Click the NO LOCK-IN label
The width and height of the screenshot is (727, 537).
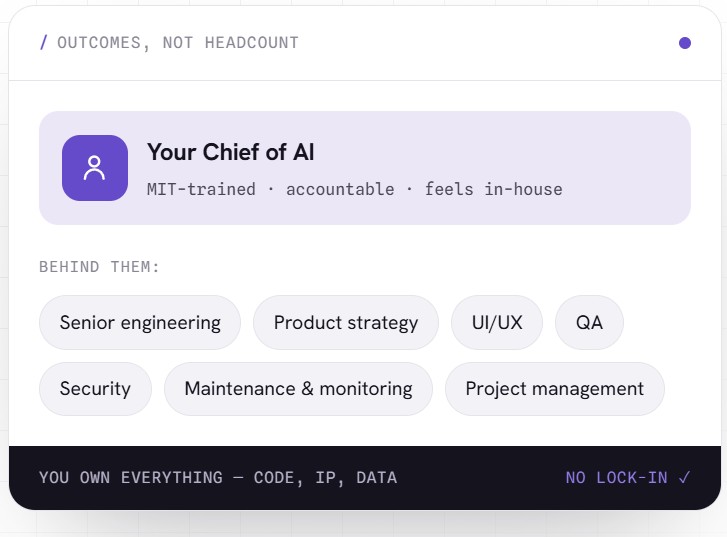tap(617, 478)
